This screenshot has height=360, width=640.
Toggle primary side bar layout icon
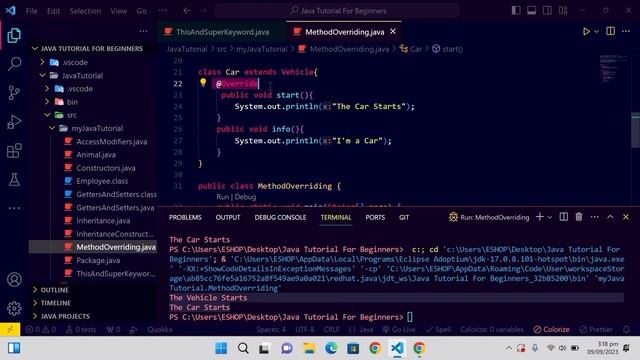click(516, 11)
